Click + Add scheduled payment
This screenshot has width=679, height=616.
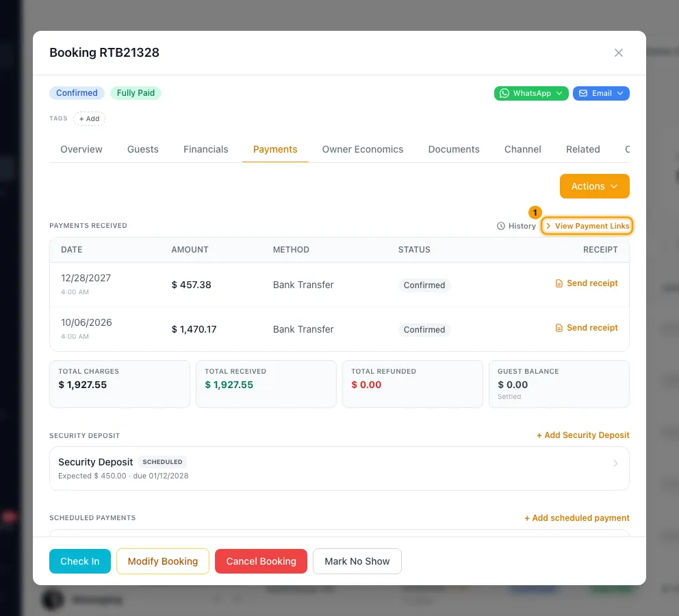577,518
